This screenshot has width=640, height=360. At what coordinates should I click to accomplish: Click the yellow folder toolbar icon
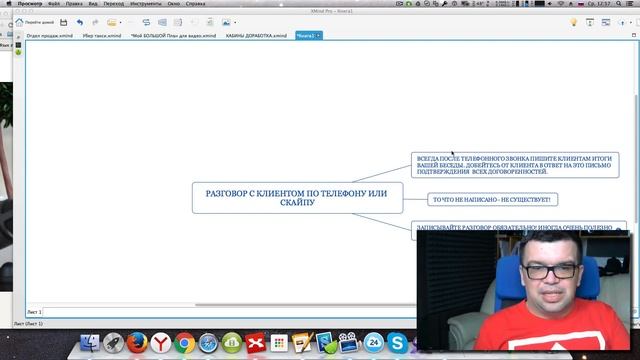click(111, 22)
